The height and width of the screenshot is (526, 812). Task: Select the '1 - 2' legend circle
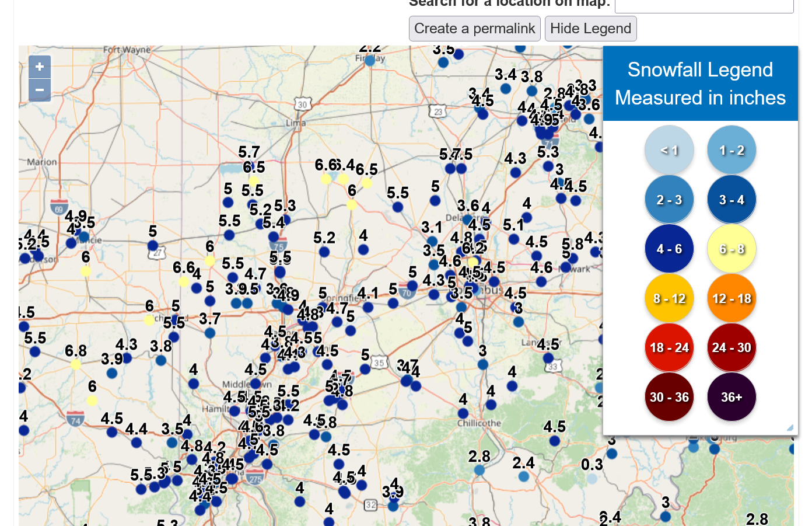pyautogui.click(x=731, y=150)
